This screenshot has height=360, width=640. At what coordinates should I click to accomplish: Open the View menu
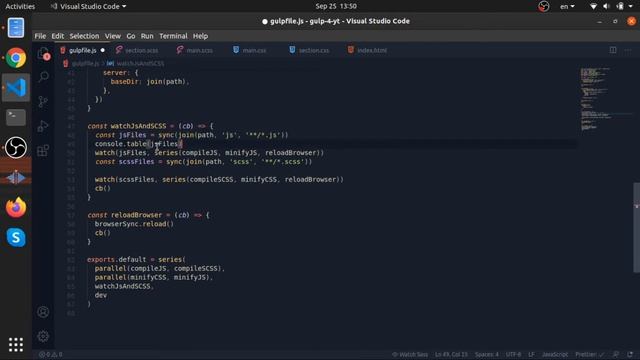coord(113,36)
